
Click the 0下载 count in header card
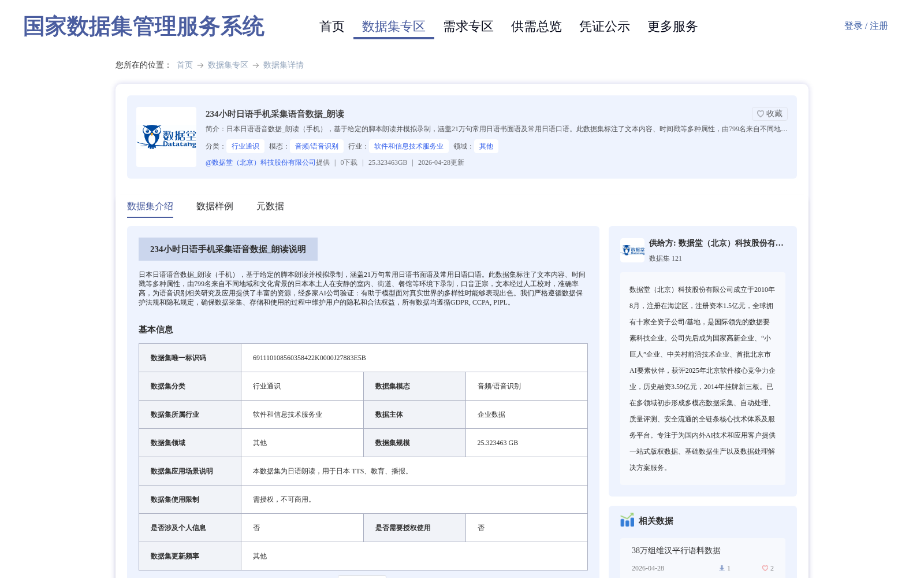click(349, 162)
